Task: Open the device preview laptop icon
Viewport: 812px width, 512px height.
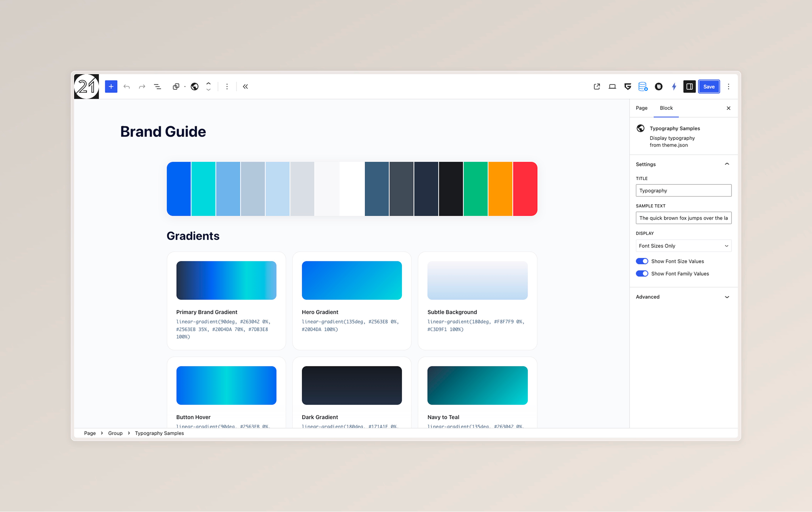Action: point(612,86)
